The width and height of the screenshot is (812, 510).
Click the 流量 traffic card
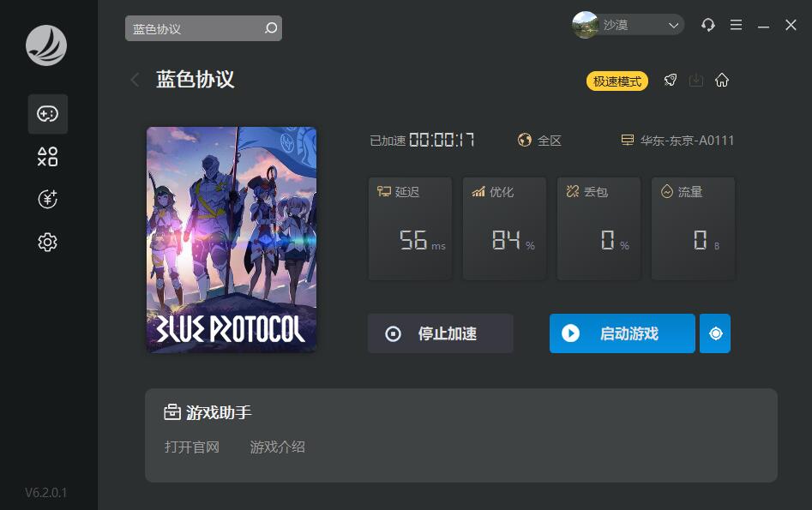pos(693,228)
